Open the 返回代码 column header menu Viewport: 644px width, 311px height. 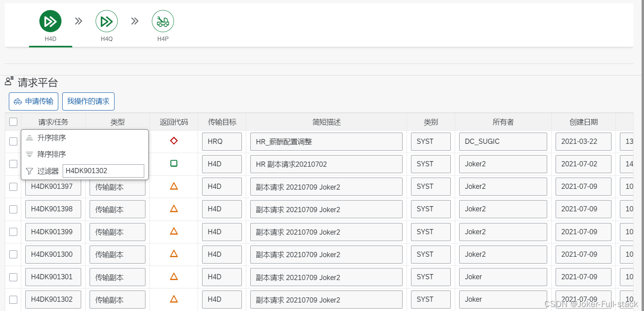coord(174,122)
